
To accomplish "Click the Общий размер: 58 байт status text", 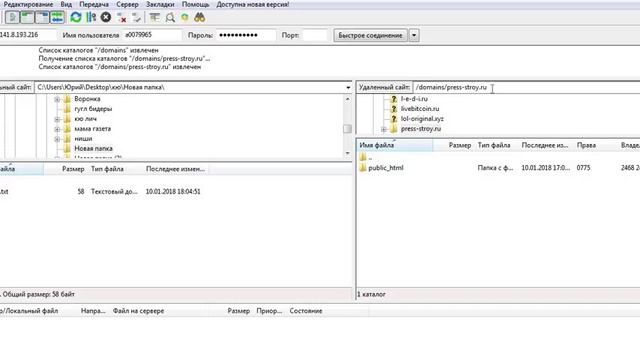I will (x=39, y=294).
